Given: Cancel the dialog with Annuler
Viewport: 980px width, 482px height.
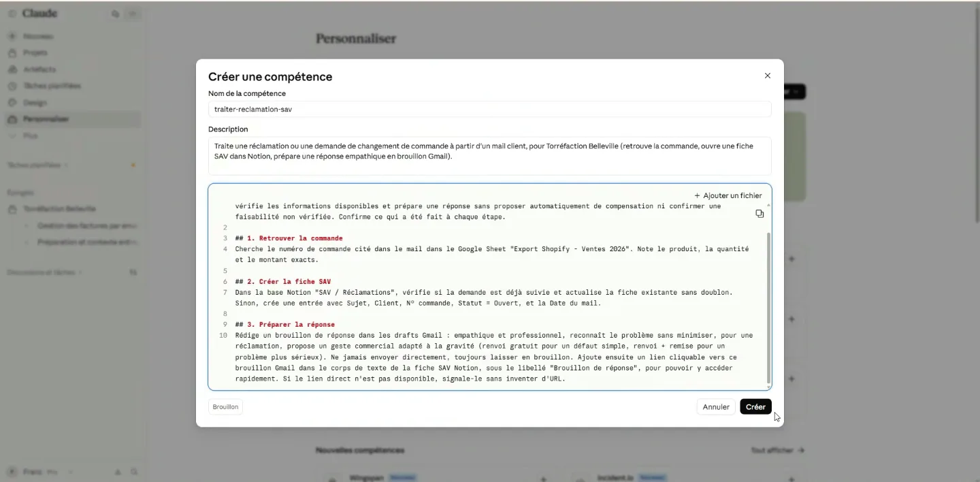Looking at the screenshot, I should click(x=716, y=406).
